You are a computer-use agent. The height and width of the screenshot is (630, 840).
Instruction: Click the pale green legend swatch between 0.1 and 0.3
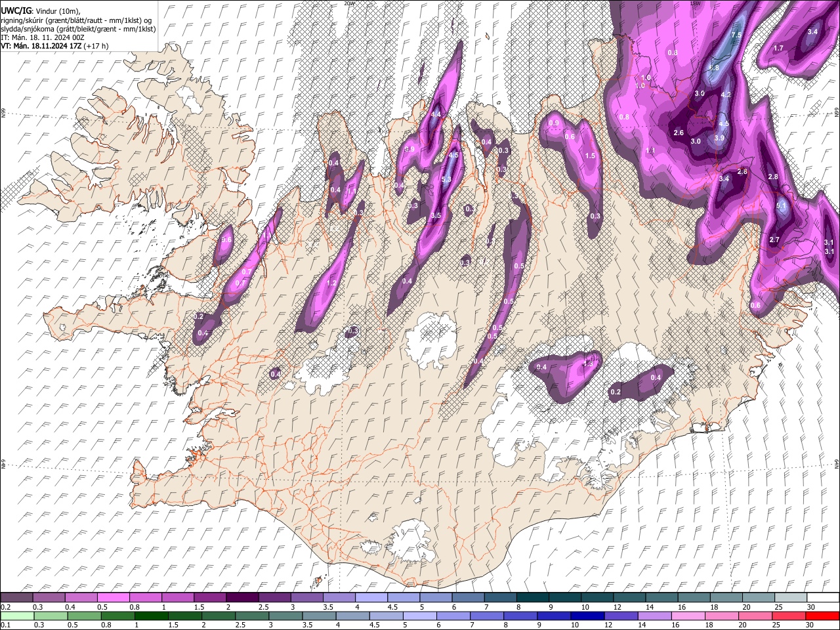click(x=16, y=616)
